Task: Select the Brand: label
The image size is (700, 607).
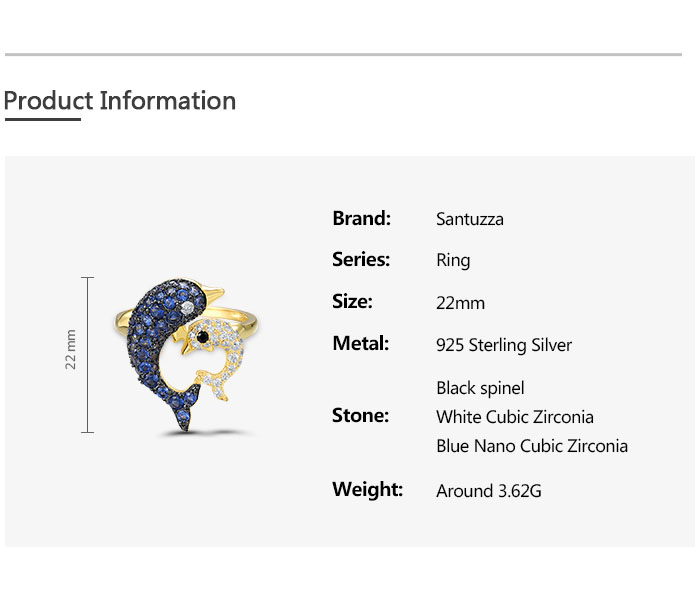Action: [361, 218]
